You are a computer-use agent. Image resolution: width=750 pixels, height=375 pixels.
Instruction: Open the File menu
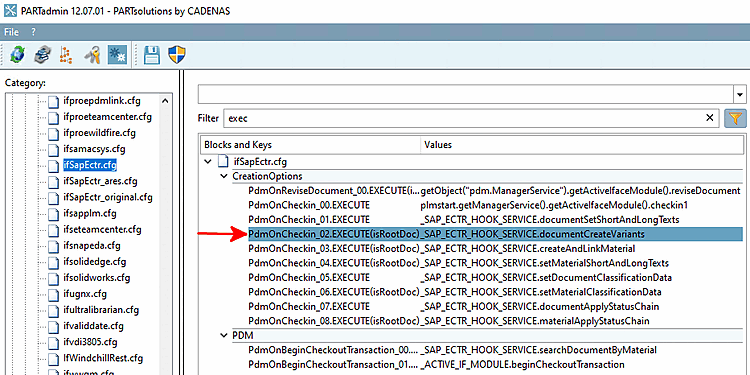[11, 33]
